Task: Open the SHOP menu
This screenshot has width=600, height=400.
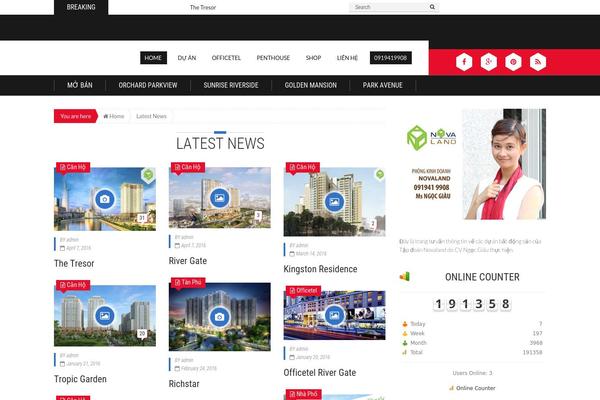Action: [313, 58]
